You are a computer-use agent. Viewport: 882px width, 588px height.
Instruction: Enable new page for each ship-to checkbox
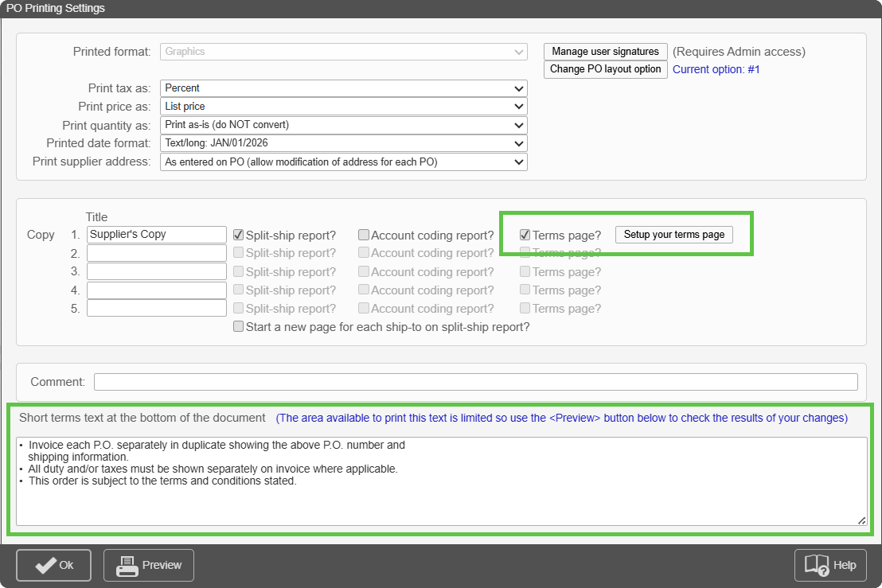tap(238, 327)
